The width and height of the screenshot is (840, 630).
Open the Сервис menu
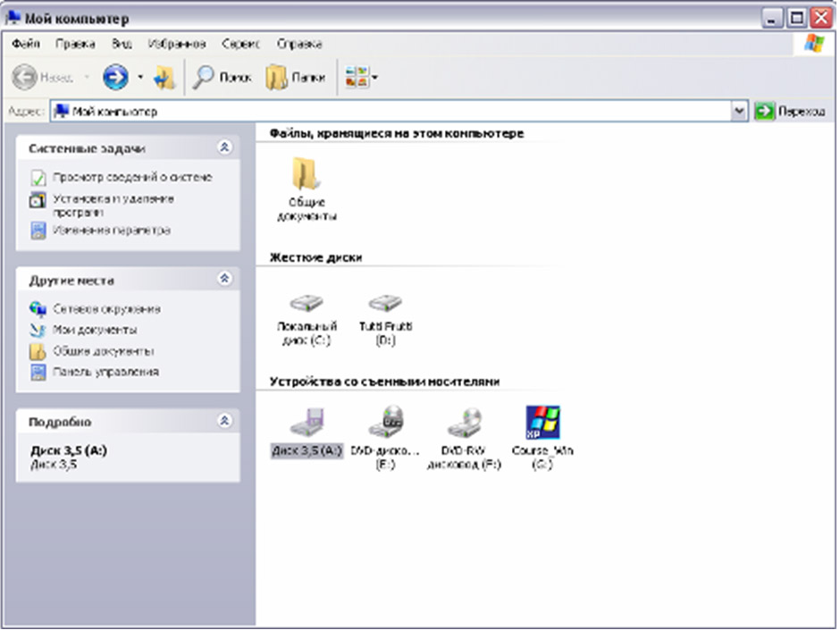241,44
